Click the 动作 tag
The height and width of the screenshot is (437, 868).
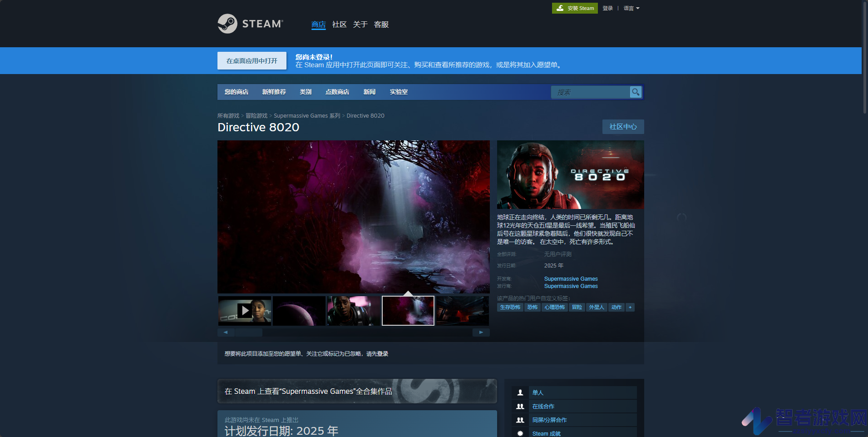(616, 308)
